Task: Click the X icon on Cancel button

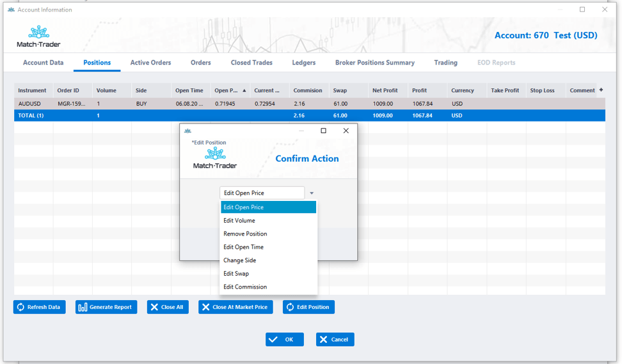Action: 323,340
